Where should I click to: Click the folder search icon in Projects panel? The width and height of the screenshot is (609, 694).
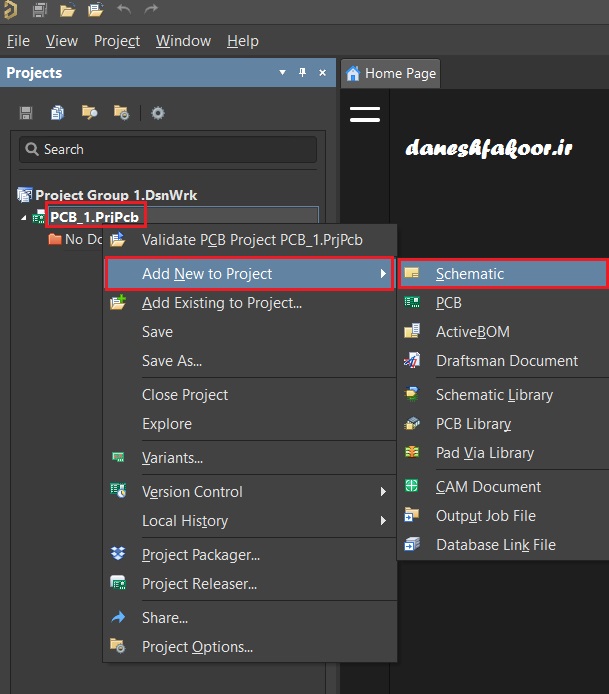(89, 113)
